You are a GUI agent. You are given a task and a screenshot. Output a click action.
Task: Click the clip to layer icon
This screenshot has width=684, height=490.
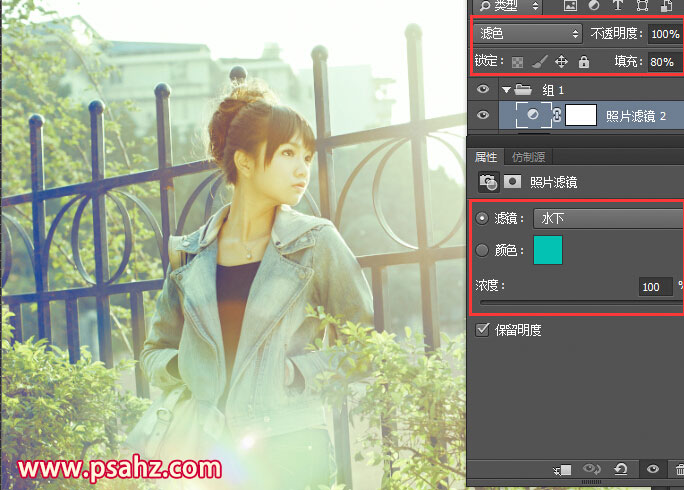tap(564, 469)
